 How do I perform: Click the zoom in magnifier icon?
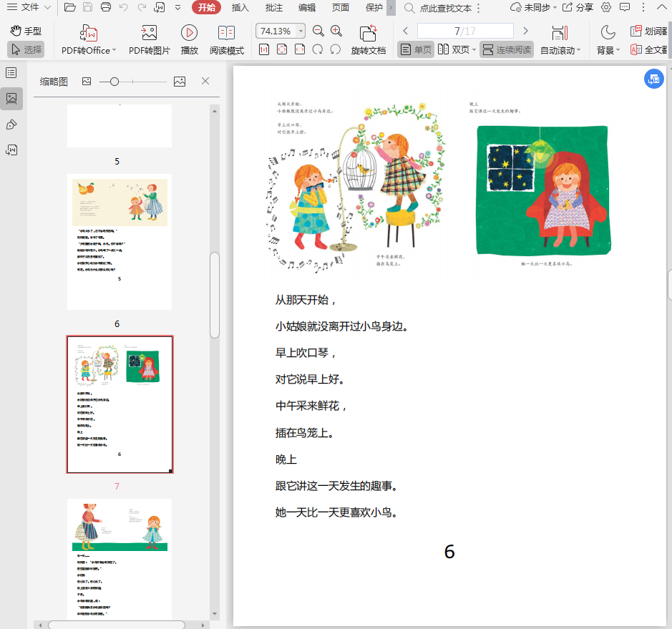[336, 31]
